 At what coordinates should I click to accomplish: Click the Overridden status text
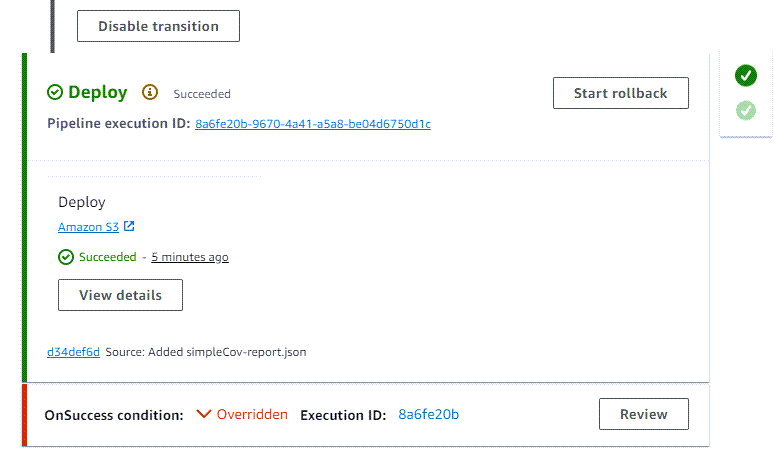pos(252,414)
